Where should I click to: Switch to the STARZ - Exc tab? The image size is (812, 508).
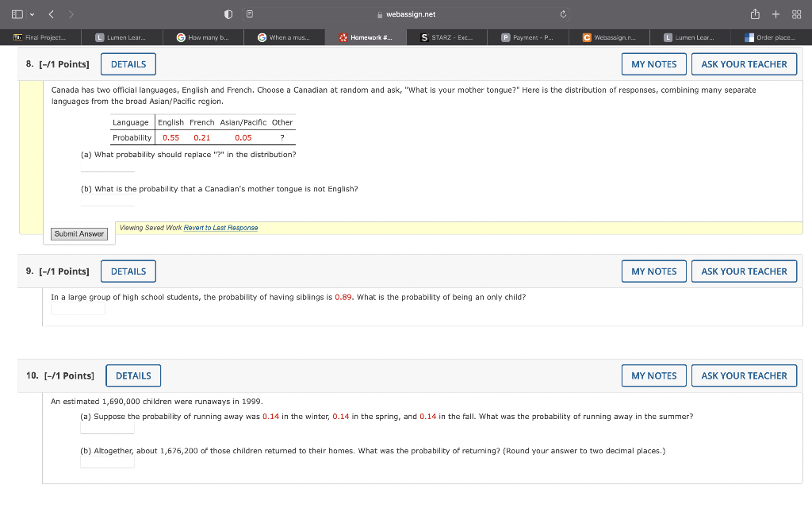pyautogui.click(x=446, y=37)
